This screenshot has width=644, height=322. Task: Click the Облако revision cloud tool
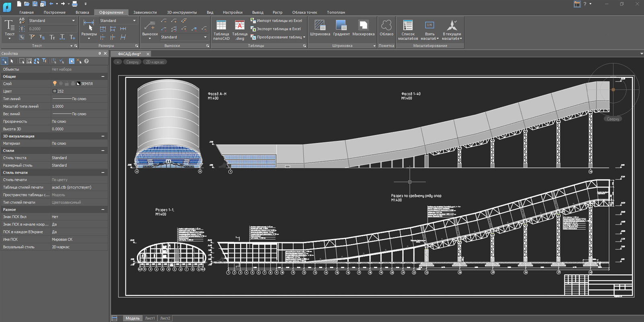[386, 28]
